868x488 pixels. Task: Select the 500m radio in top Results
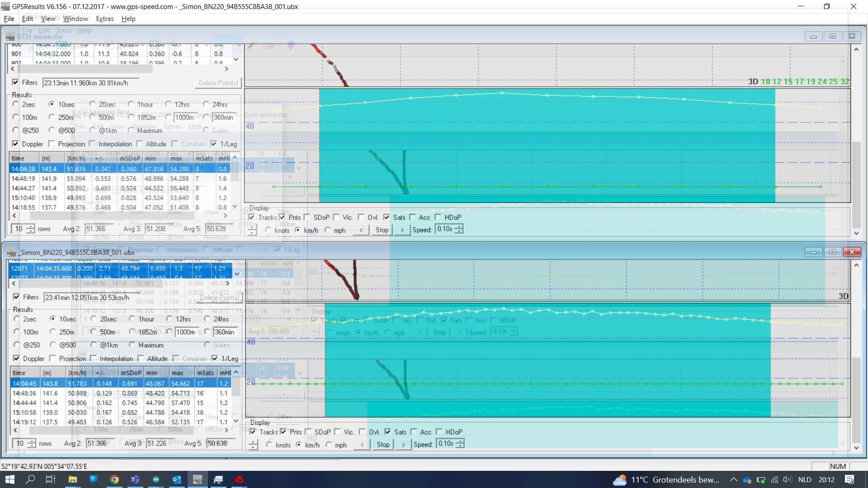coord(93,117)
